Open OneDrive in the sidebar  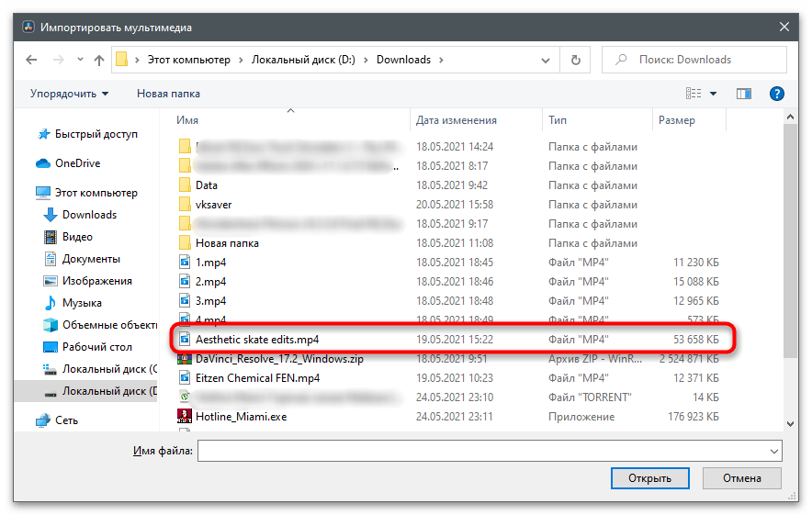pyautogui.click(x=77, y=163)
